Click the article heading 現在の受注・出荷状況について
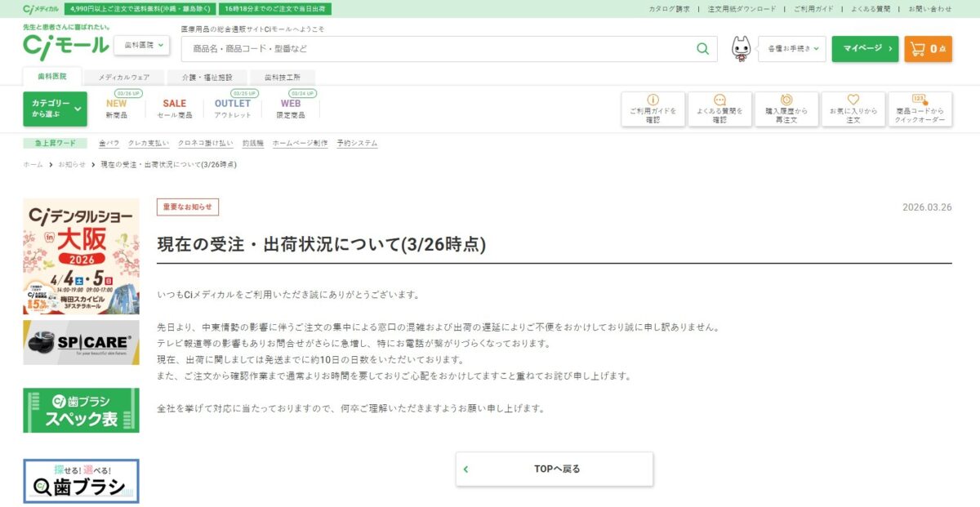Viewport: 980px width, 507px height. [321, 244]
